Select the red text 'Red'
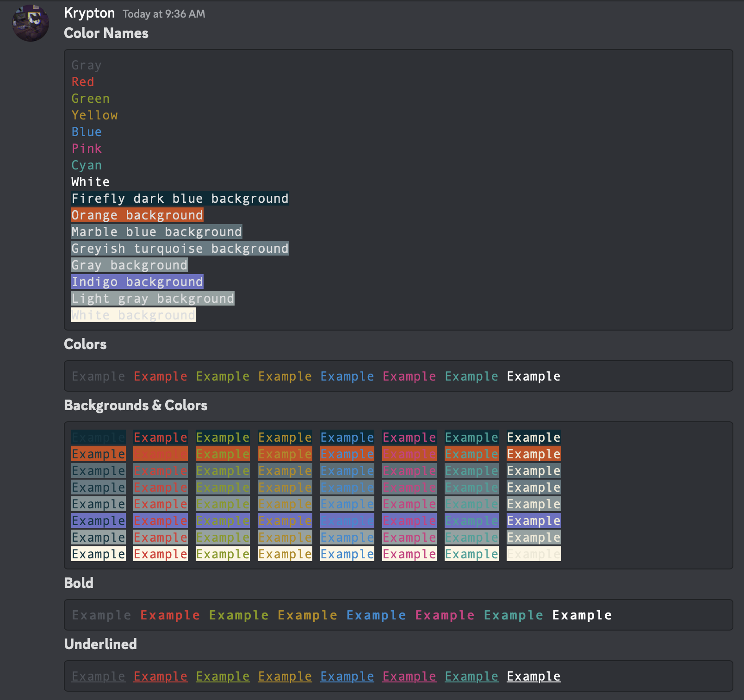 [x=83, y=82]
